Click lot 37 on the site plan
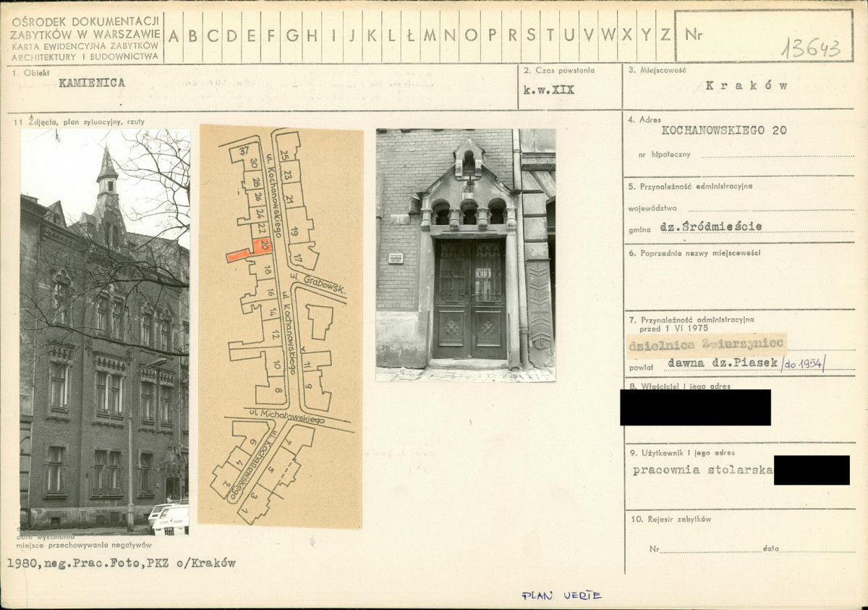The image size is (868, 610). coord(244,151)
